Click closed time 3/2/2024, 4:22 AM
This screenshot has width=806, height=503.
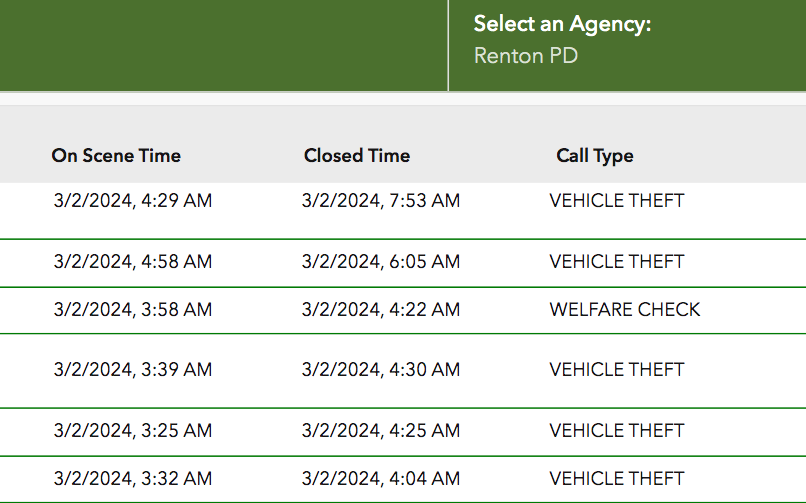(381, 310)
